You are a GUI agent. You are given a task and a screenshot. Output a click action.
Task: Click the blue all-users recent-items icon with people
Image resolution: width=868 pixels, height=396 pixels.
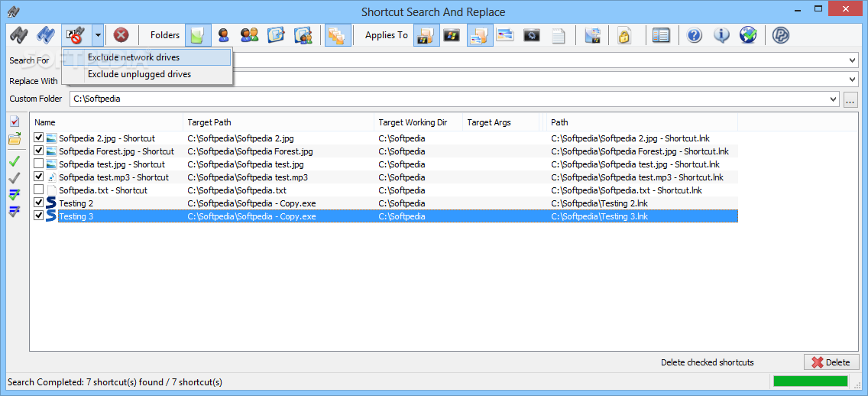coord(303,35)
